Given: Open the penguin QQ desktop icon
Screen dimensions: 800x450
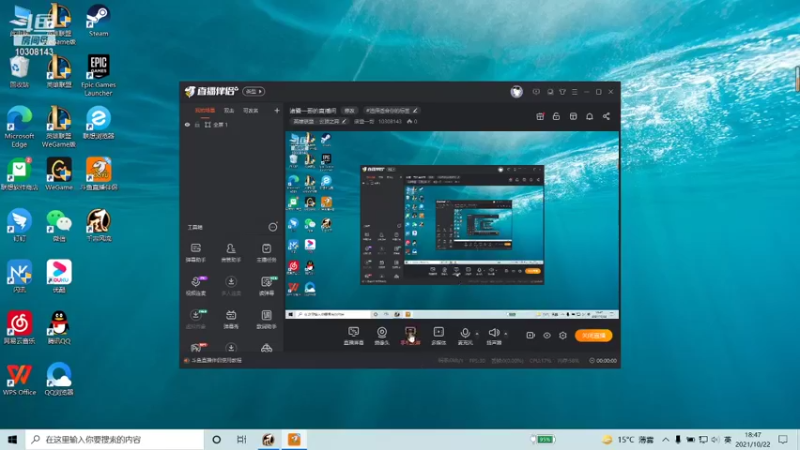Looking at the screenshot, I should click(59, 328).
